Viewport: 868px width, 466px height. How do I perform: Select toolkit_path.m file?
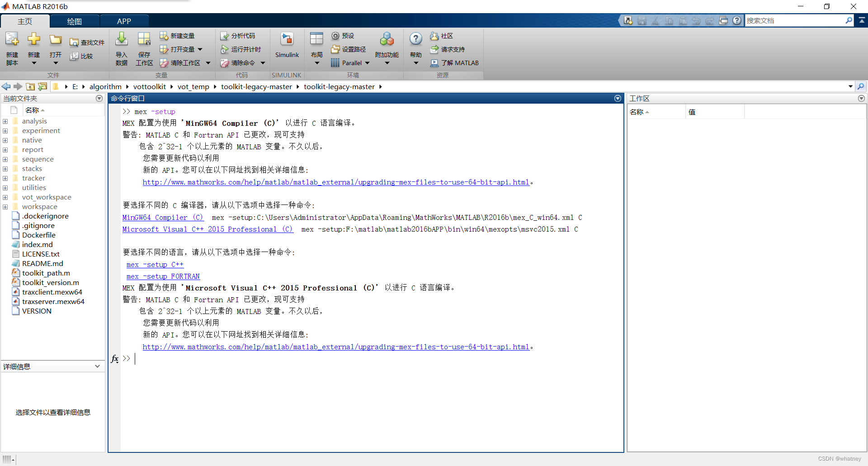pos(46,273)
